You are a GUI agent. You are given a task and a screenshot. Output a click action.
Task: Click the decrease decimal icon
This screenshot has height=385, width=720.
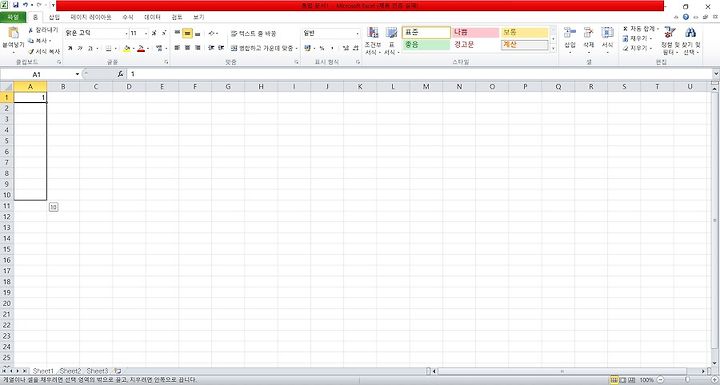tap(355, 48)
